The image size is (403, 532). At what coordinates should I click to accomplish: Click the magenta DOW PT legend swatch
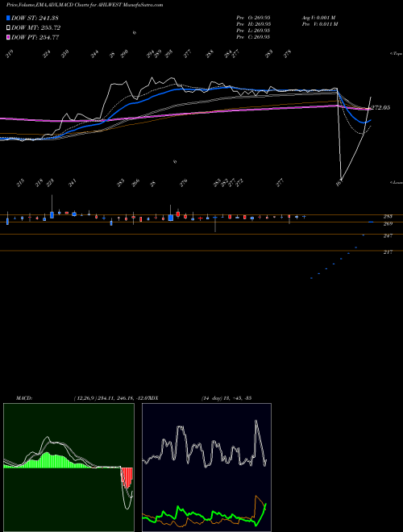tap(8, 37)
